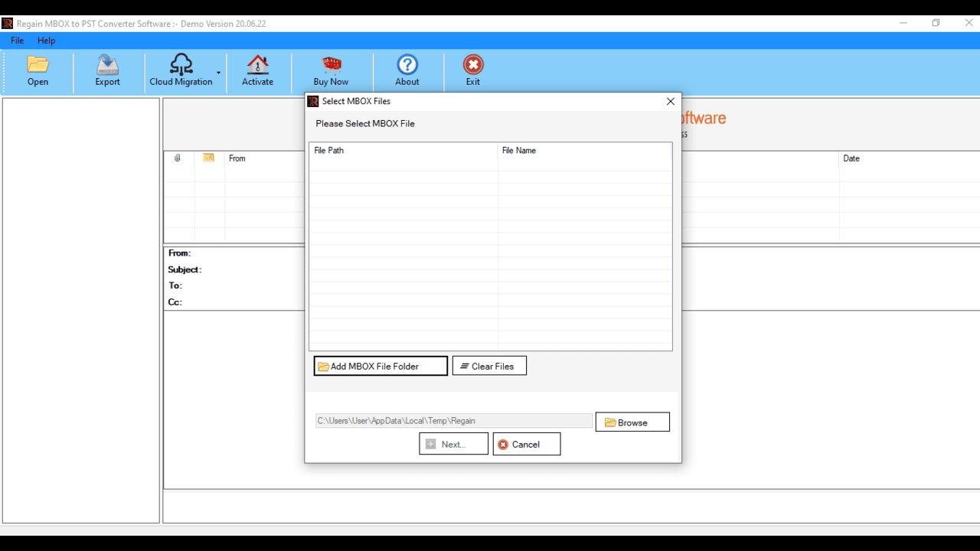Click the "From:" label in preview pane
The height and width of the screenshot is (551, 980).
(x=179, y=253)
